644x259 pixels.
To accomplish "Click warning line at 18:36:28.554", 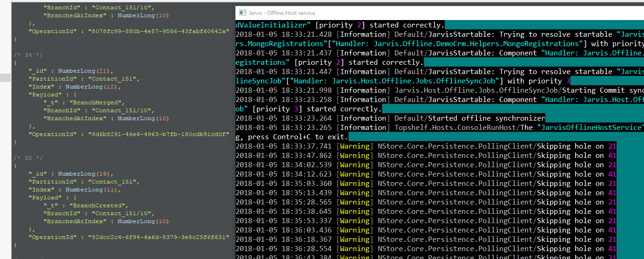I will [426, 249].
